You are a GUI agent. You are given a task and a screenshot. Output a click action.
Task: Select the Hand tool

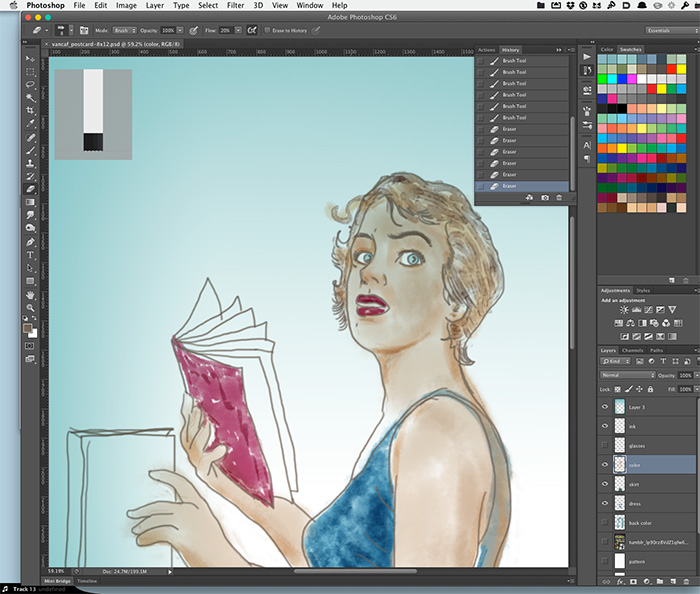click(x=30, y=295)
